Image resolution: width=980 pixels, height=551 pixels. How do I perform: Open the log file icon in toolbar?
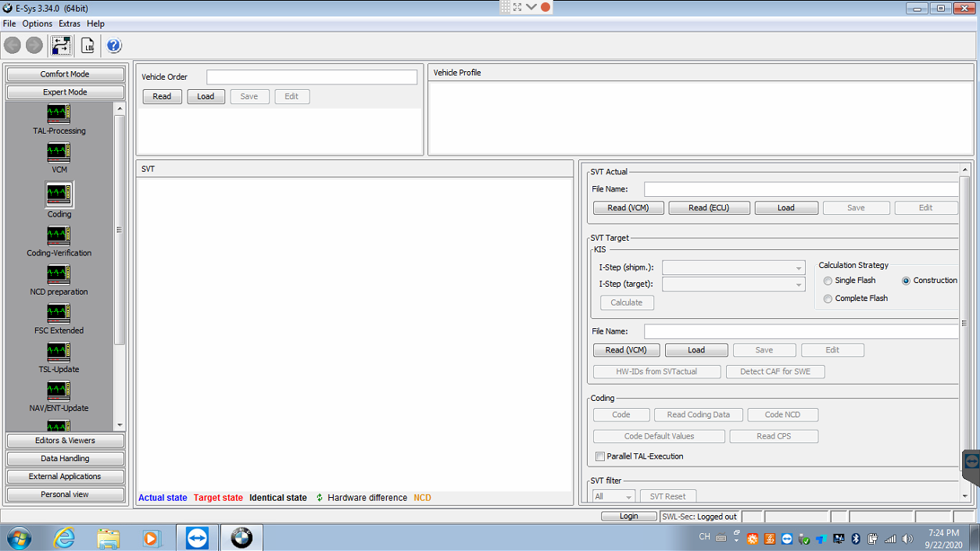pos(88,45)
